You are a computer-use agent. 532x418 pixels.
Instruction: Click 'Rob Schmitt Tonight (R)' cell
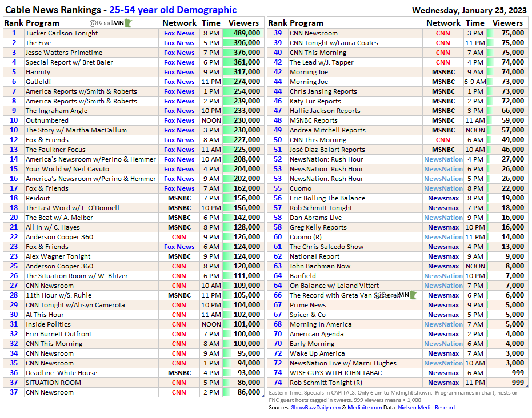click(x=355, y=383)
